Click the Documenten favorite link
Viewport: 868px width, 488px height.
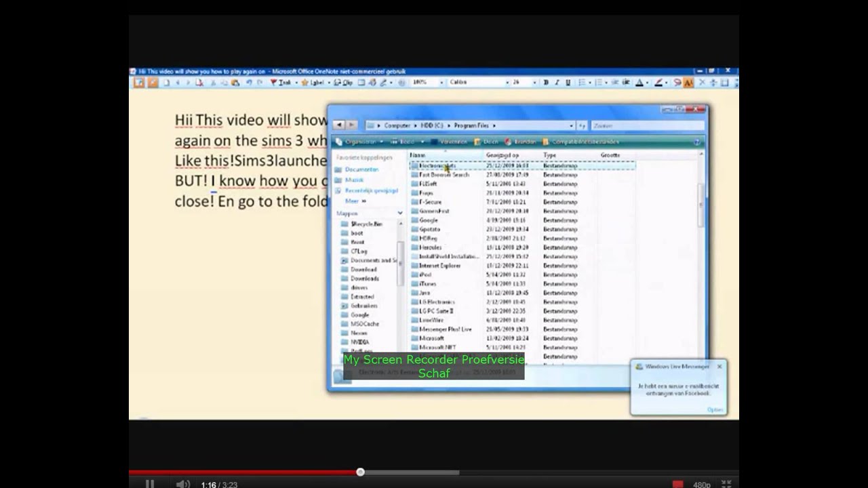tap(361, 169)
